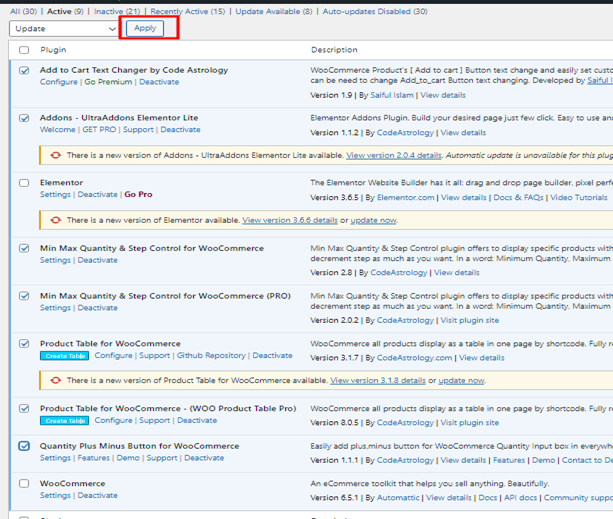Open Settings for Min Max Quantity (non-PRO)
613x519 pixels.
click(x=55, y=260)
